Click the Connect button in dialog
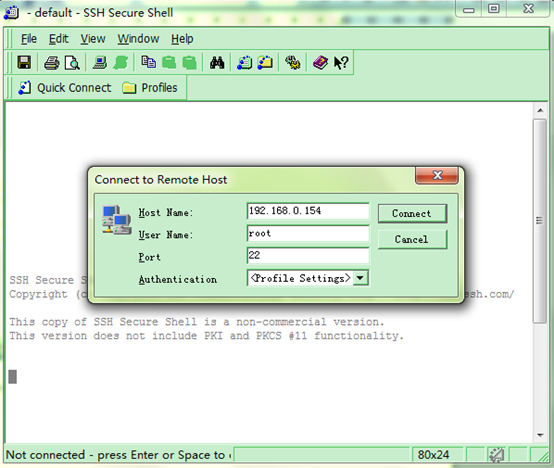The image size is (554, 468). click(412, 213)
